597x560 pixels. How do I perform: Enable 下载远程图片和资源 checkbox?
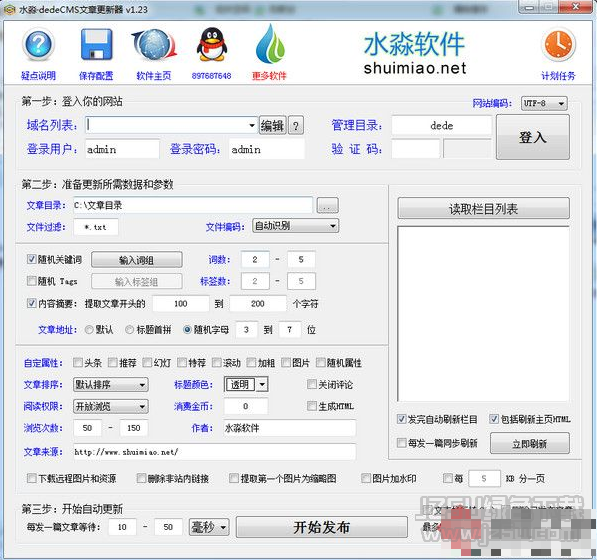pos(32,478)
